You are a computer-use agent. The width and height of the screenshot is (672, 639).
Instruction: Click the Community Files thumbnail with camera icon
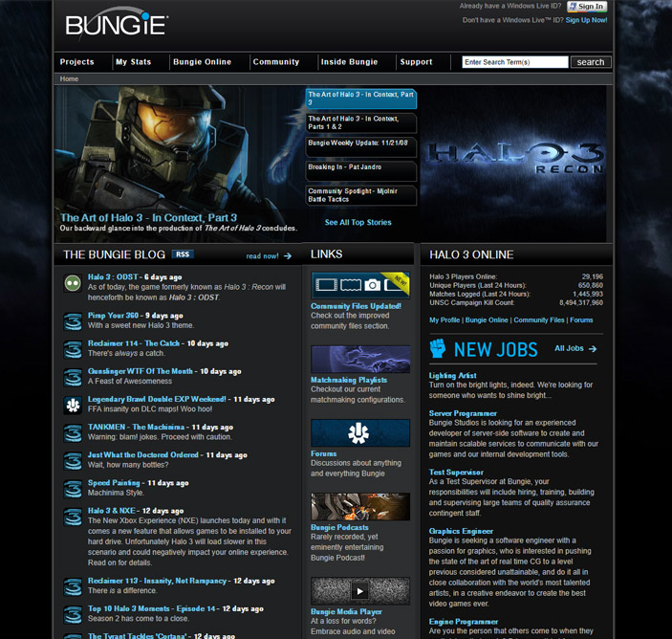pyautogui.click(x=360, y=285)
